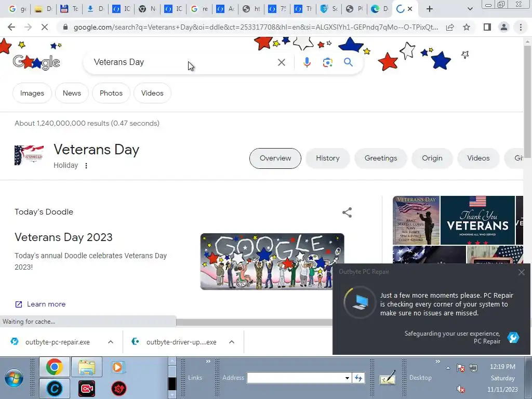Click the page vertical scrollbar thumb
The image size is (532, 399).
pyautogui.click(x=527, y=102)
